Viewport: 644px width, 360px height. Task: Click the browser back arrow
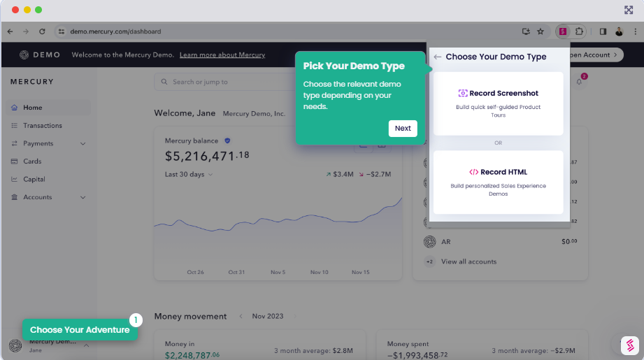pos(10,31)
